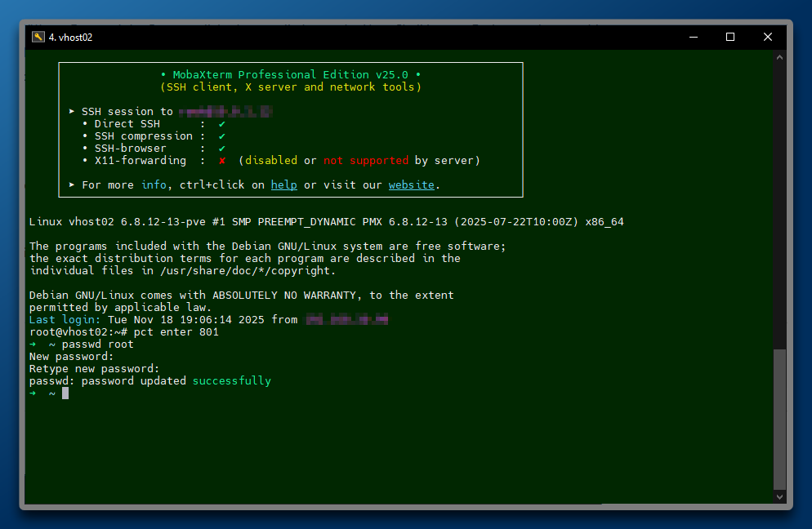Image resolution: width=812 pixels, height=529 pixels.
Task: Click the green checkmark beside SSH compression
Action: click(221, 136)
